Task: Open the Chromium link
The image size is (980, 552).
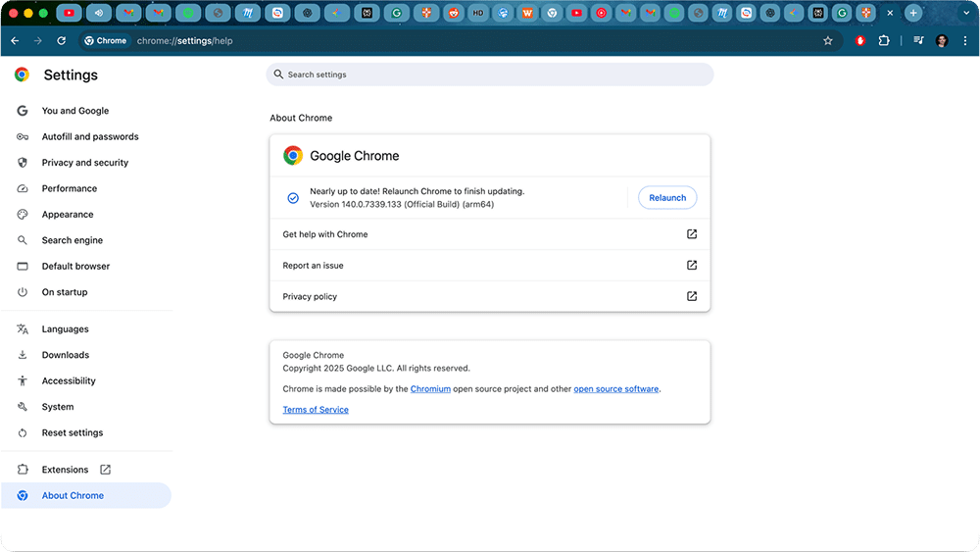Action: [430, 389]
